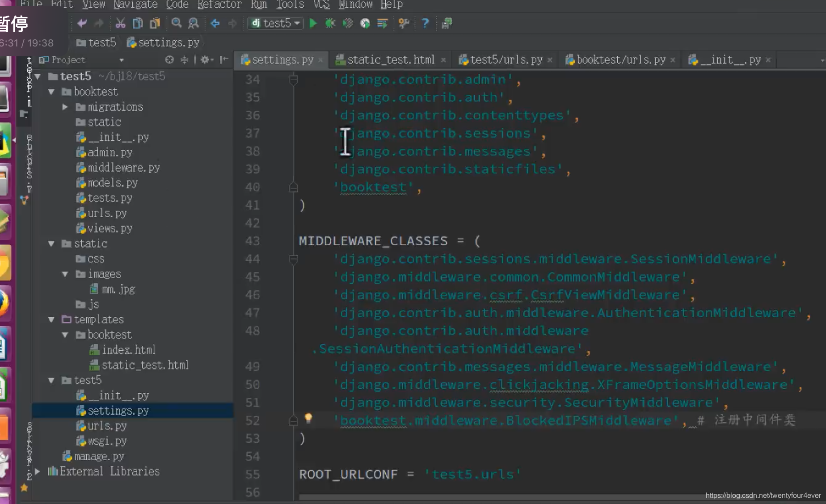
Task: Open the Navigate menu
Action: [x=135, y=4]
